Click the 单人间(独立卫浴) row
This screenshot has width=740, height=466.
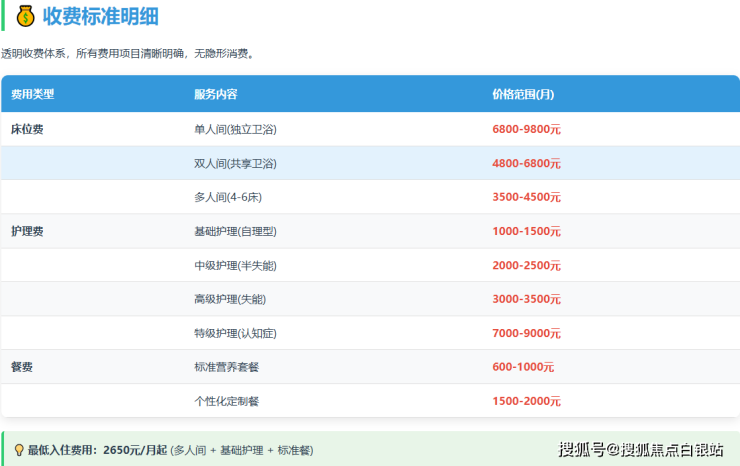pos(235,129)
